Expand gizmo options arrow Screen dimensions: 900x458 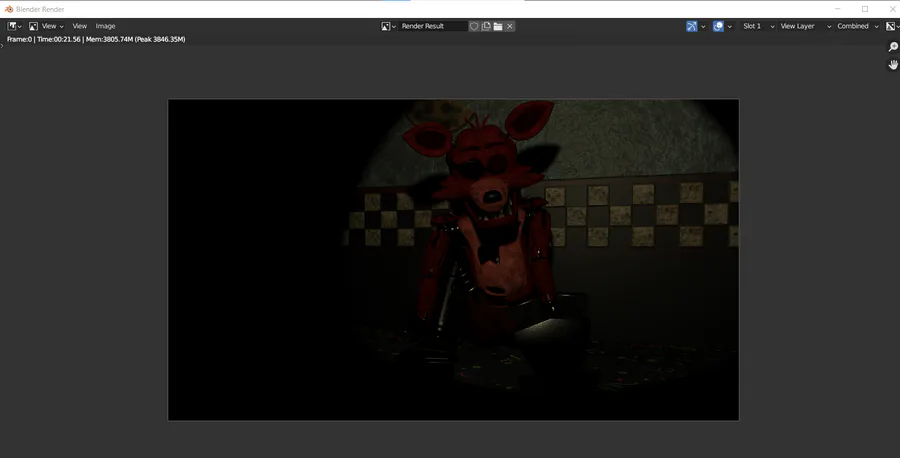pos(703,26)
